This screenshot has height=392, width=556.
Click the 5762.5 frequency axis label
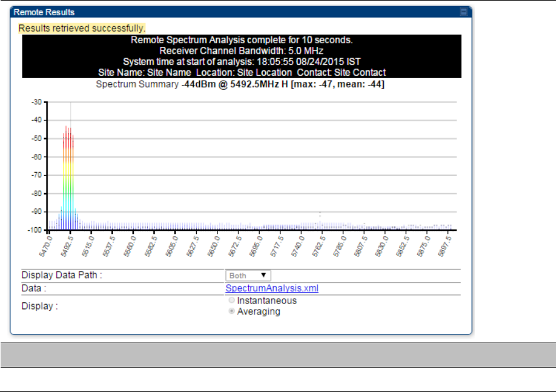(318, 246)
